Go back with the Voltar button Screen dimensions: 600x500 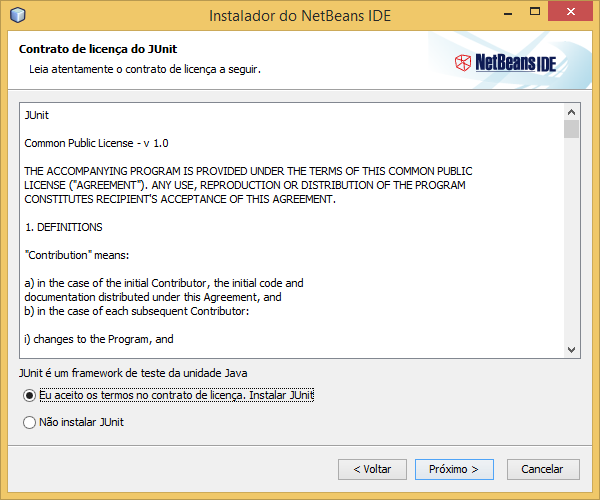tap(372, 469)
